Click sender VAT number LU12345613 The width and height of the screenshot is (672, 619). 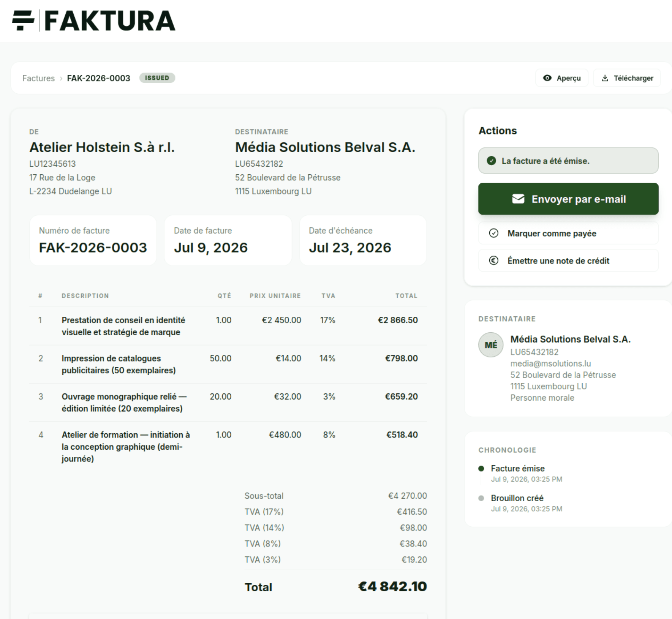(52, 164)
